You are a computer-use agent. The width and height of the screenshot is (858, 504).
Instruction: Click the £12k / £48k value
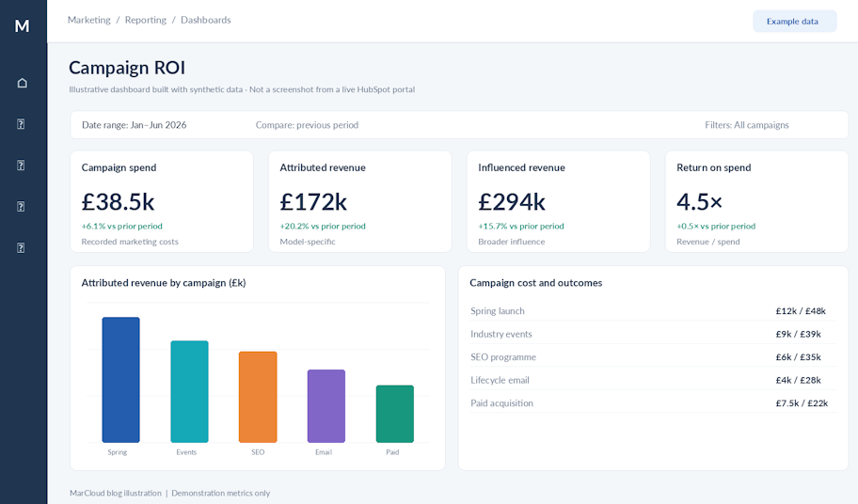801,310
